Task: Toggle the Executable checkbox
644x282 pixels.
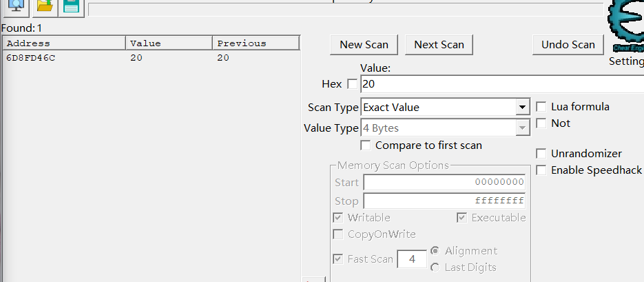Action: tap(462, 218)
